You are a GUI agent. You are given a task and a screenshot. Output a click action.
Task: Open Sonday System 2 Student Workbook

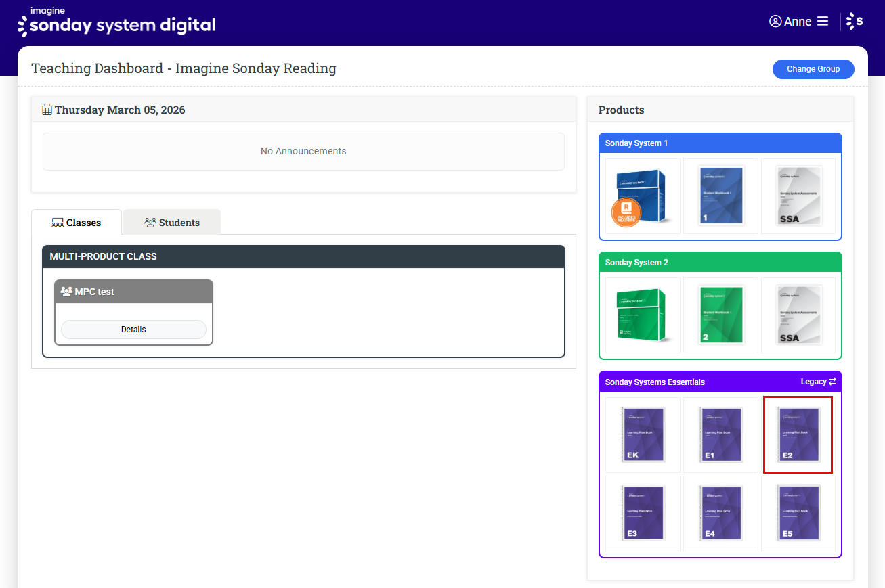pos(720,316)
